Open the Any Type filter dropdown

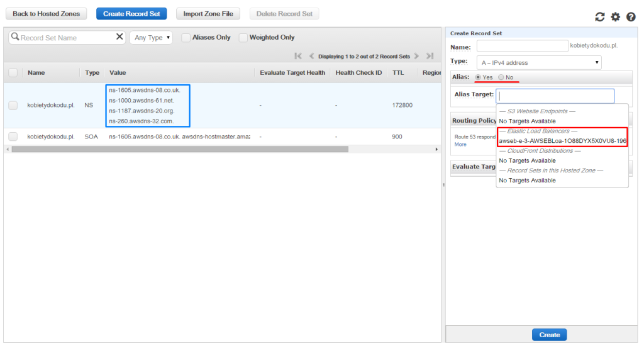(x=151, y=37)
